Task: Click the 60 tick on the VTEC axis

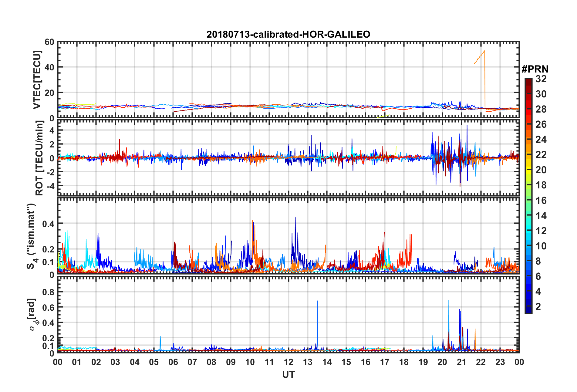Action: pos(49,42)
